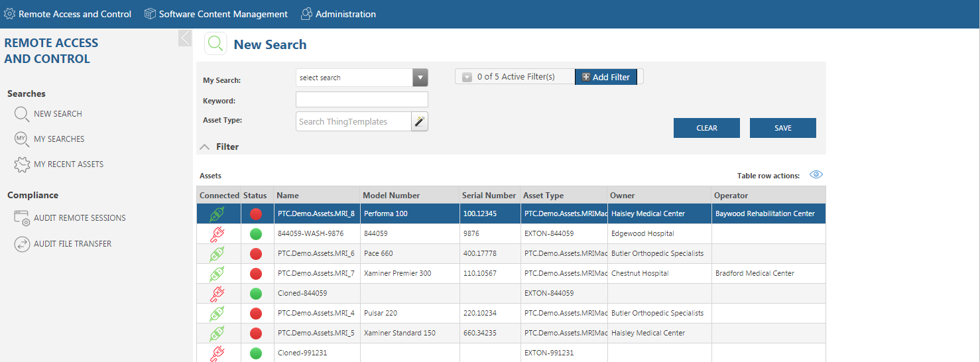The image size is (980, 362).
Task: Click the Asset Type magic wand picker
Action: [x=420, y=121]
